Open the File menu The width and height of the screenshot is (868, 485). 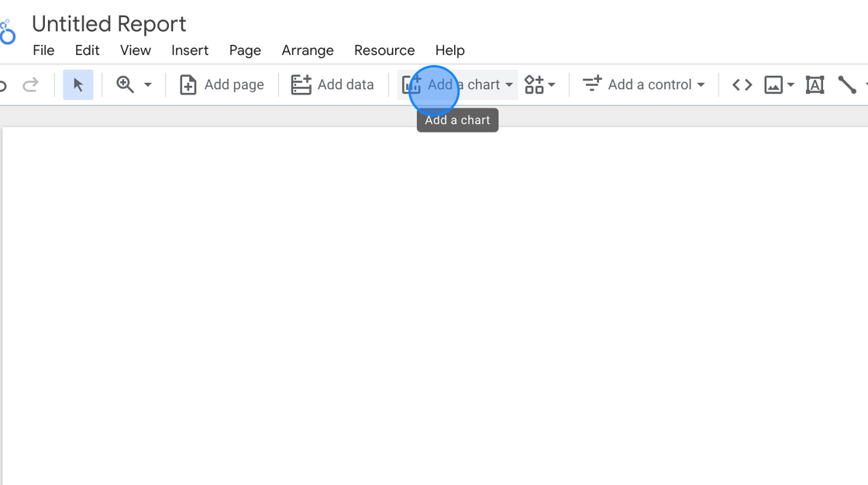pos(43,50)
